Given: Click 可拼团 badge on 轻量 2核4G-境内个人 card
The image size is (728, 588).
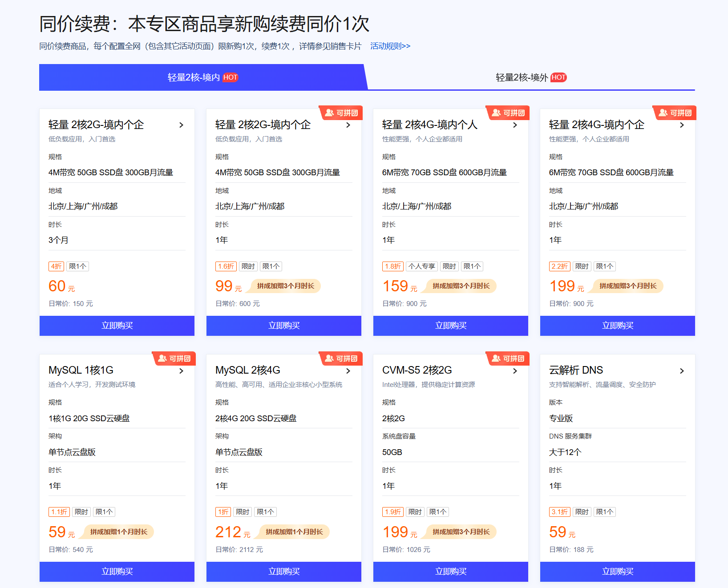Looking at the screenshot, I should pos(508,113).
